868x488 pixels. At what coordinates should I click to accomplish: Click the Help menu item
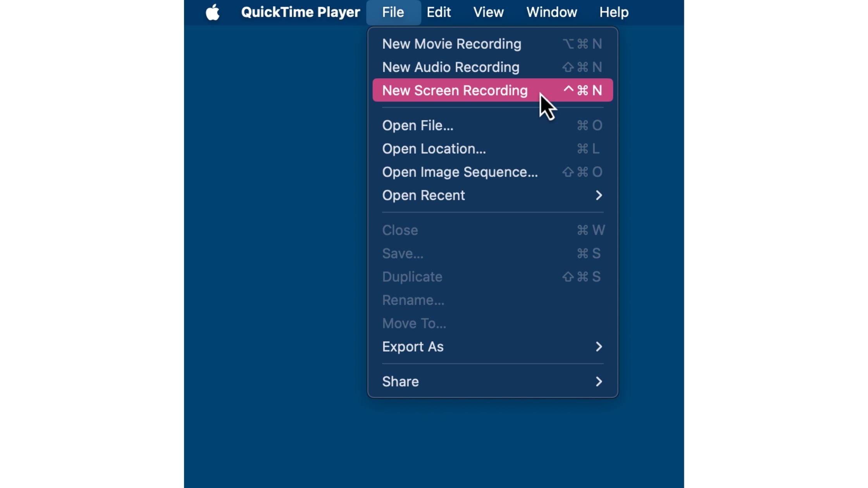point(614,12)
